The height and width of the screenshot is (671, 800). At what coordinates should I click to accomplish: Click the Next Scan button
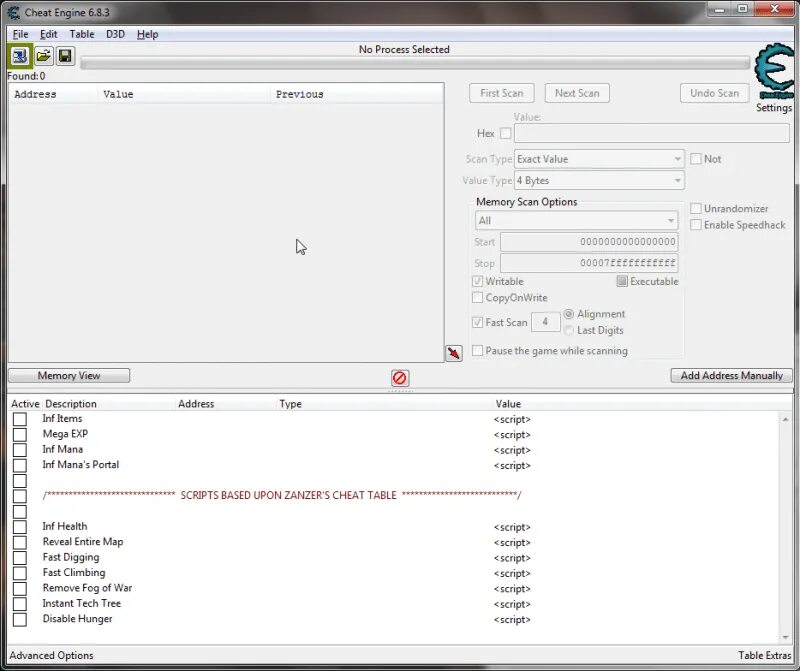point(577,93)
